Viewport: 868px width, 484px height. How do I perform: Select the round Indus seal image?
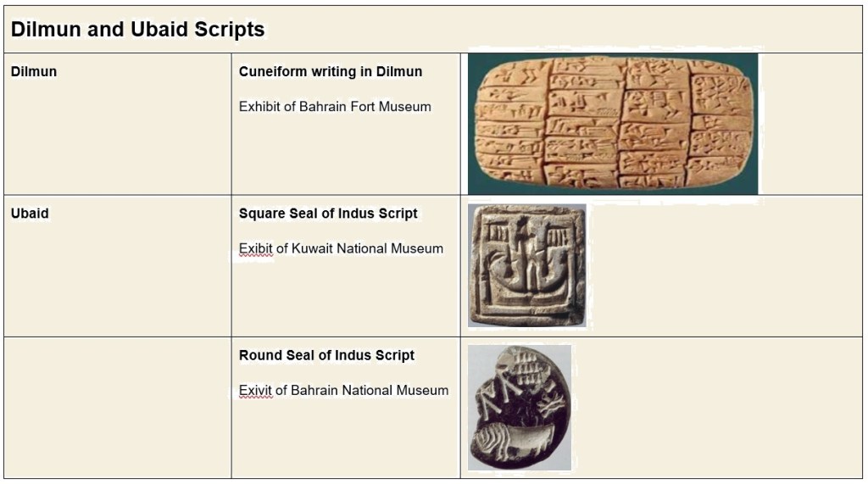coord(520,407)
